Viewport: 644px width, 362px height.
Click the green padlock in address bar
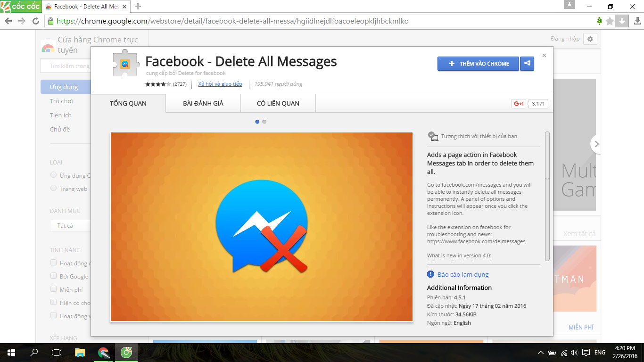coord(50,21)
